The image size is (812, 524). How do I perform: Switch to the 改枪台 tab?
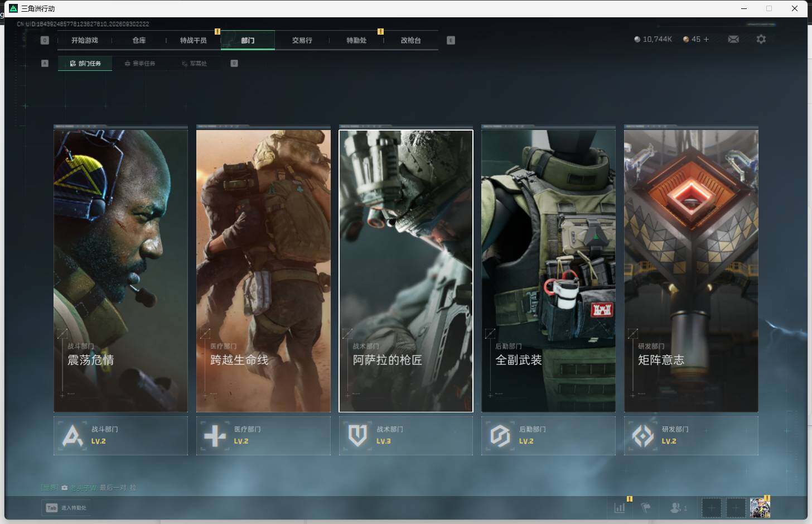[411, 40]
